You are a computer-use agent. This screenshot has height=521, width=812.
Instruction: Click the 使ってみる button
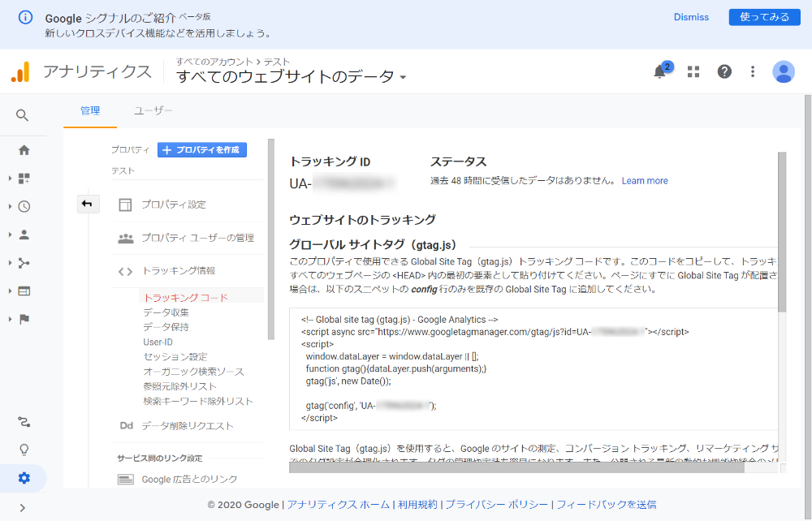coord(764,17)
